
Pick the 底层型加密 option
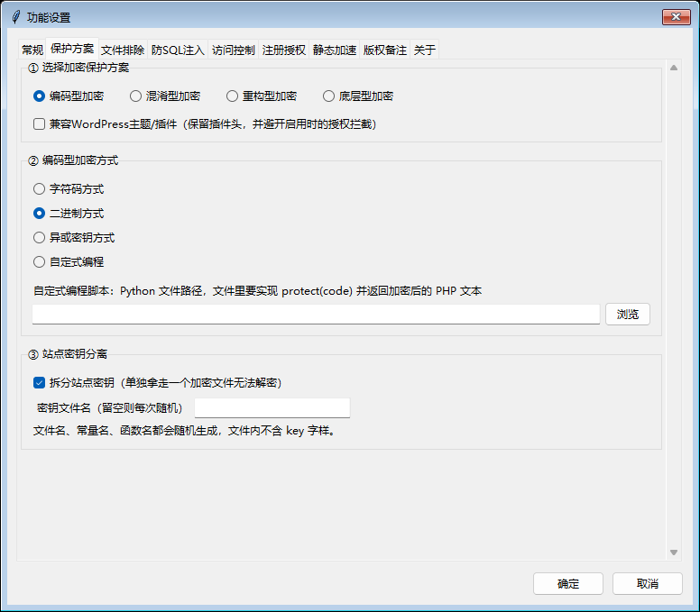[x=357, y=96]
